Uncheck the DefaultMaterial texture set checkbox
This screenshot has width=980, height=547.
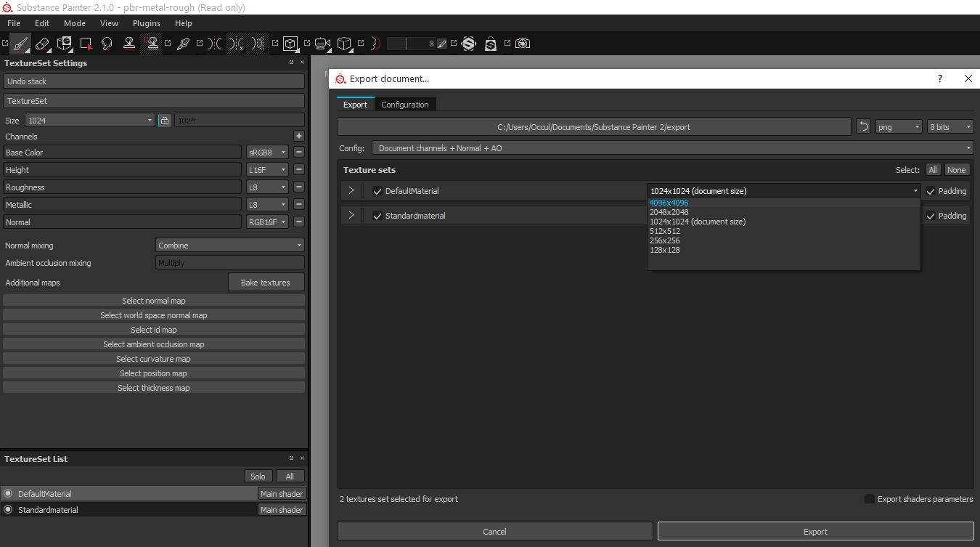click(377, 191)
